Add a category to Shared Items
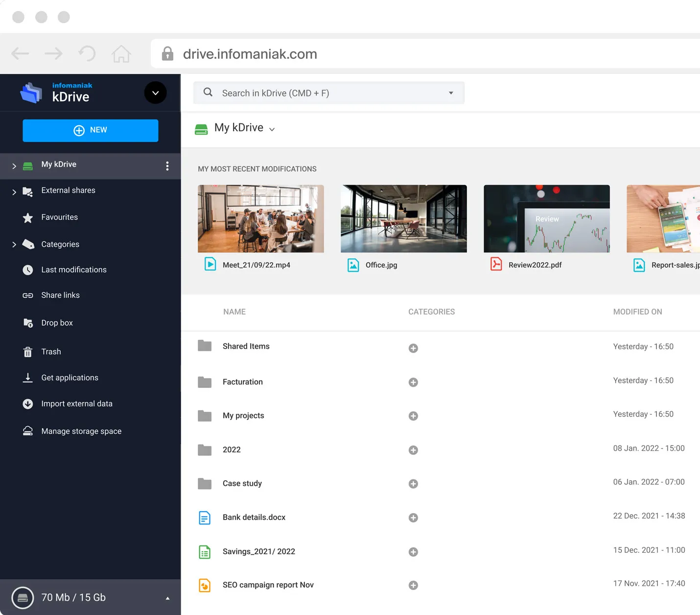Screen dimensions: 700x615 [413, 348]
